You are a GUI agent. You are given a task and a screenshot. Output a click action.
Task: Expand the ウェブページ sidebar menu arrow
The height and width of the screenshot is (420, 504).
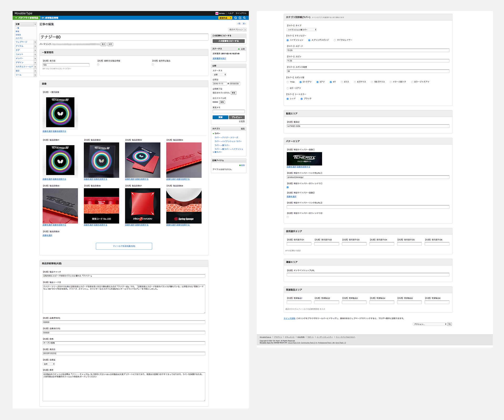35,42
